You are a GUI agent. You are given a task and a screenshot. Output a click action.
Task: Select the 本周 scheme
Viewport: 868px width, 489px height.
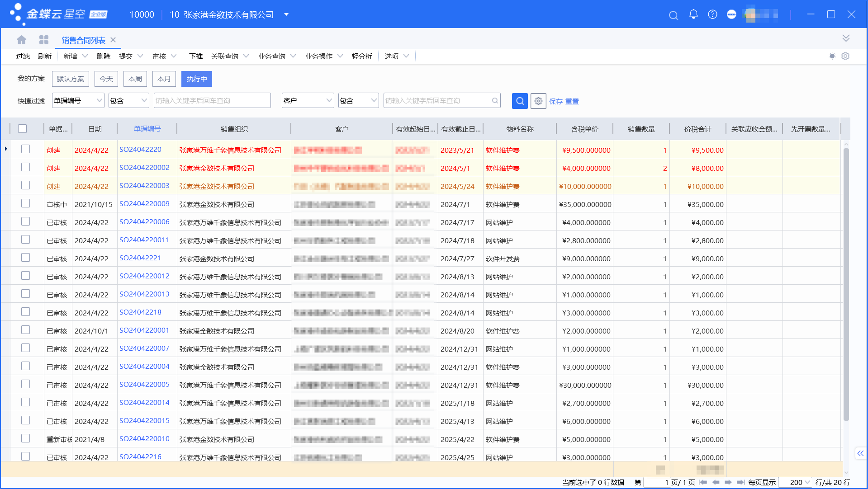(x=135, y=79)
